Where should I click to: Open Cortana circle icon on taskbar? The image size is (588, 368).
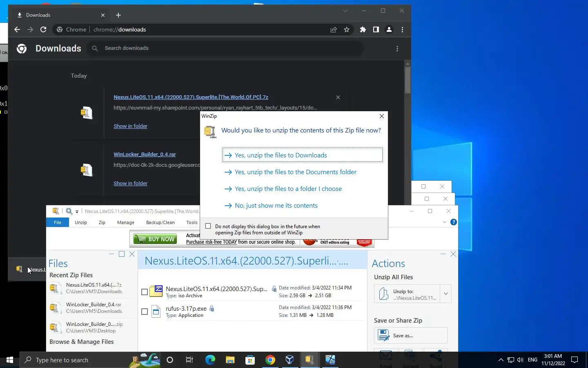pyautogui.click(x=170, y=360)
